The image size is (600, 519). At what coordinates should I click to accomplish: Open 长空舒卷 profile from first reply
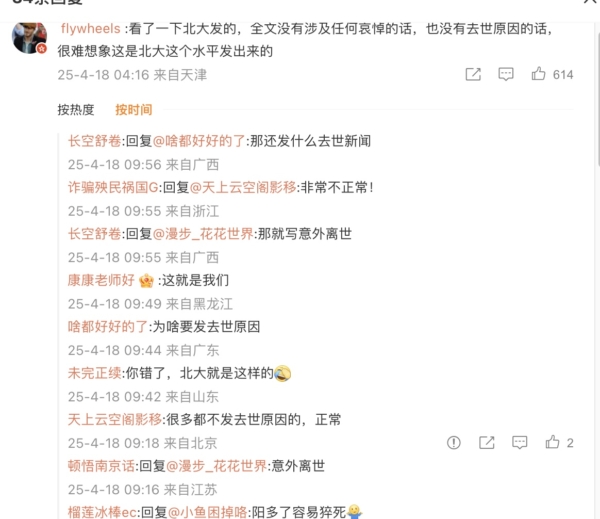(95, 141)
